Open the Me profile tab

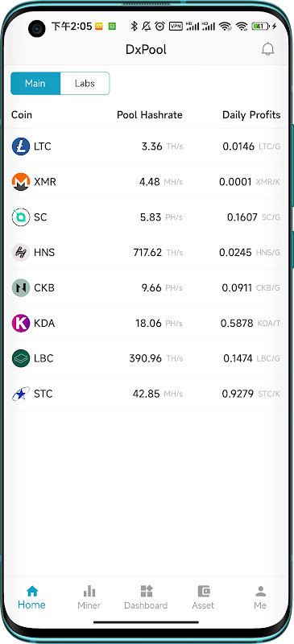pos(260,597)
